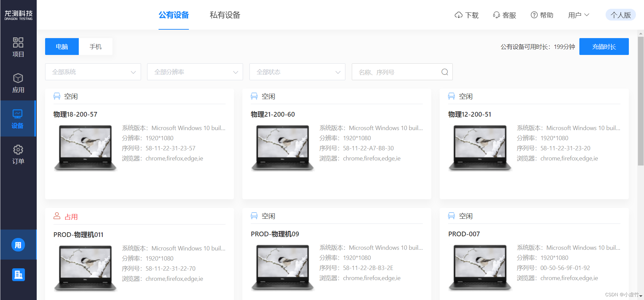Click the Dragon Testing logo

tap(19, 15)
